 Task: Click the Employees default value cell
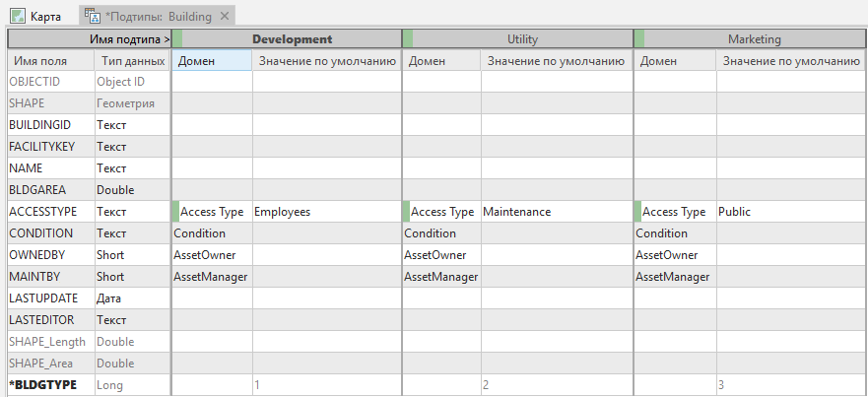pos(326,212)
